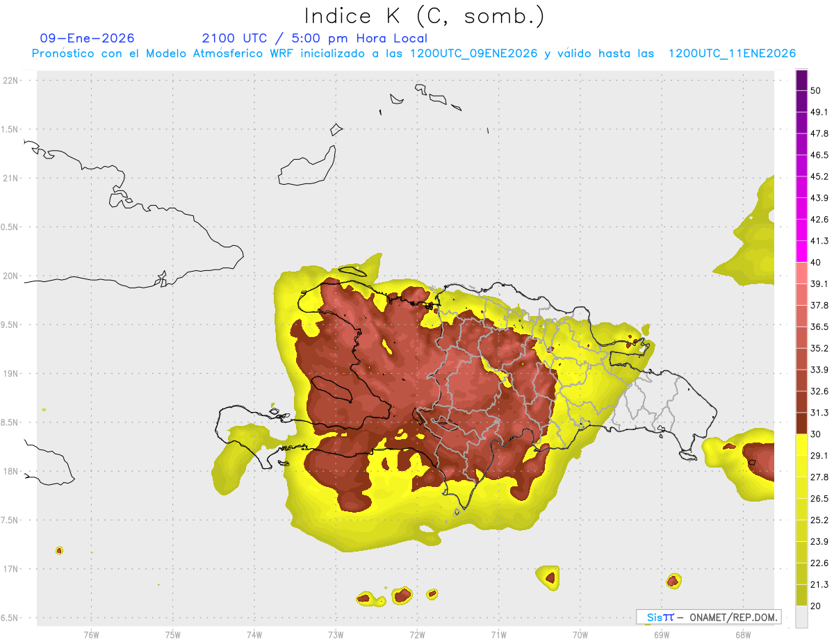834x644 pixels.
Task: Click the colorbar value 49.1
Action: click(x=819, y=113)
